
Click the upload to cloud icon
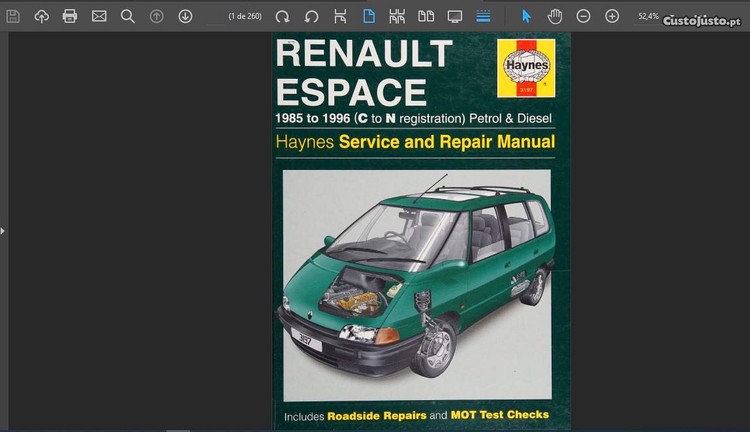[x=41, y=16]
